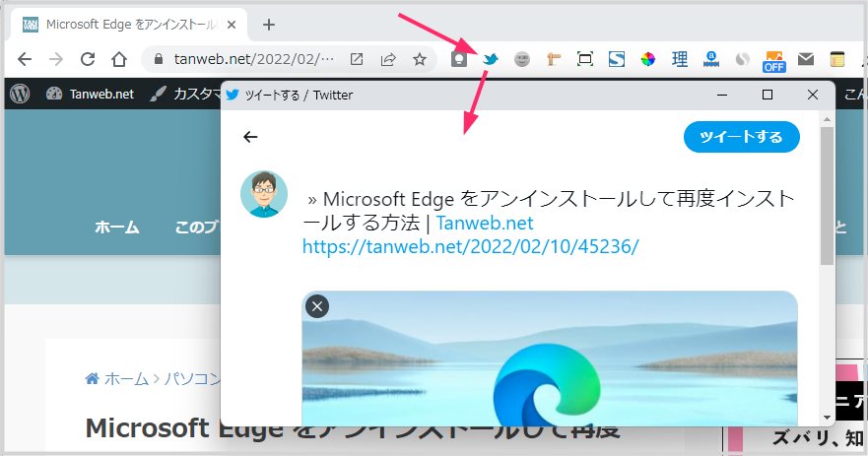868x456 pixels.
Task: Click the blue ツイートする button
Action: (x=742, y=137)
